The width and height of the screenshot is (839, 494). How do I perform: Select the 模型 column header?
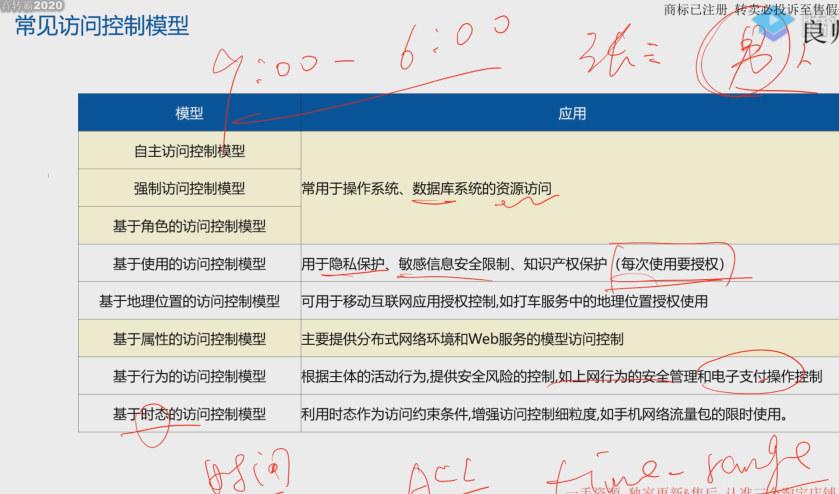point(189,113)
